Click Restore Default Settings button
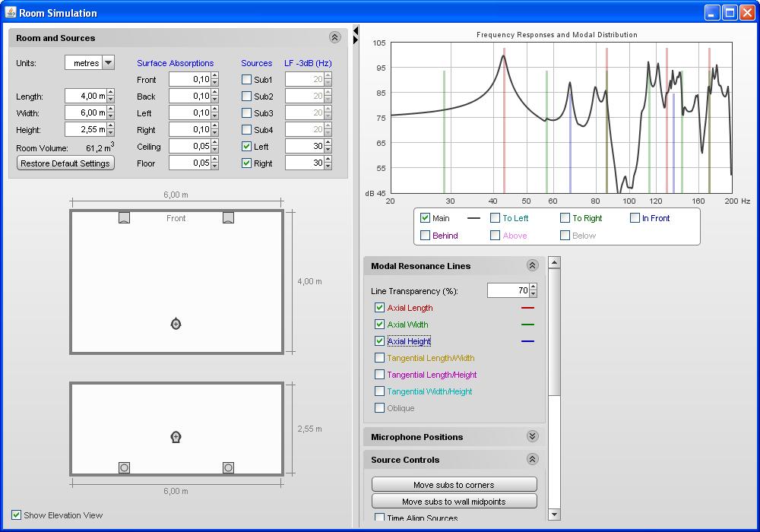 pyautogui.click(x=65, y=163)
